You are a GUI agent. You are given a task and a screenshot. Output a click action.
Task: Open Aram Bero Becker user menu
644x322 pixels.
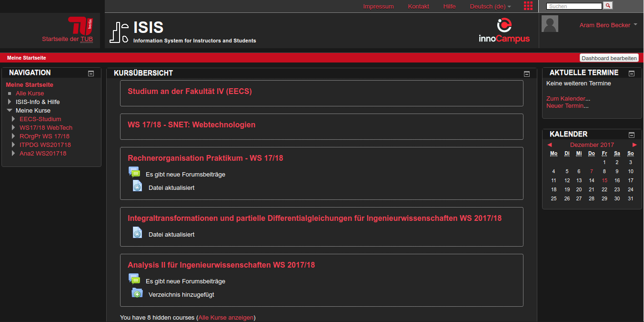tap(608, 25)
